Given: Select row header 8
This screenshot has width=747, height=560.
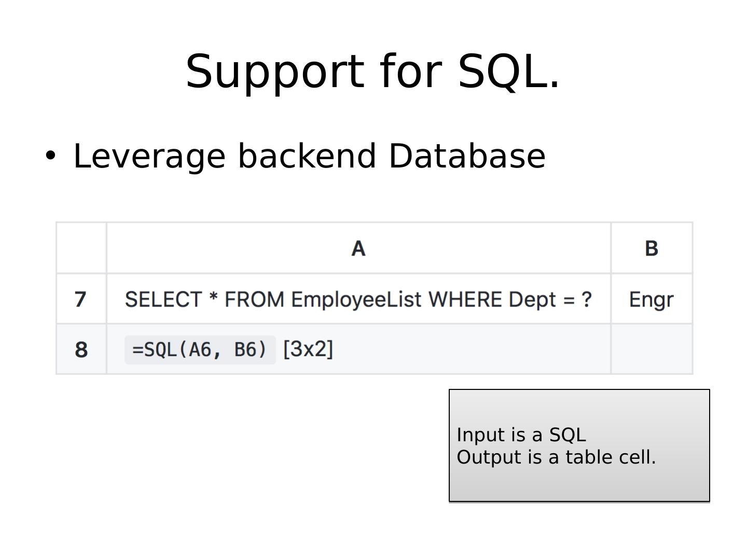Looking at the screenshot, I should (x=81, y=349).
